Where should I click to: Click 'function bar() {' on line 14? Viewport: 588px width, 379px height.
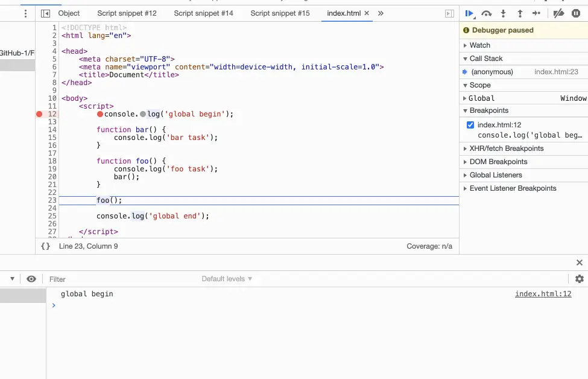[131, 130]
